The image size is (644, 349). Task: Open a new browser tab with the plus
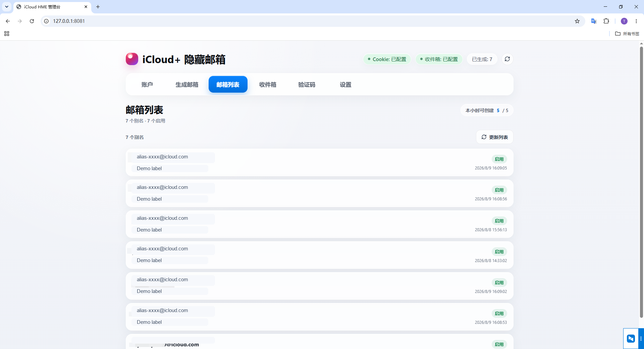coord(98,7)
